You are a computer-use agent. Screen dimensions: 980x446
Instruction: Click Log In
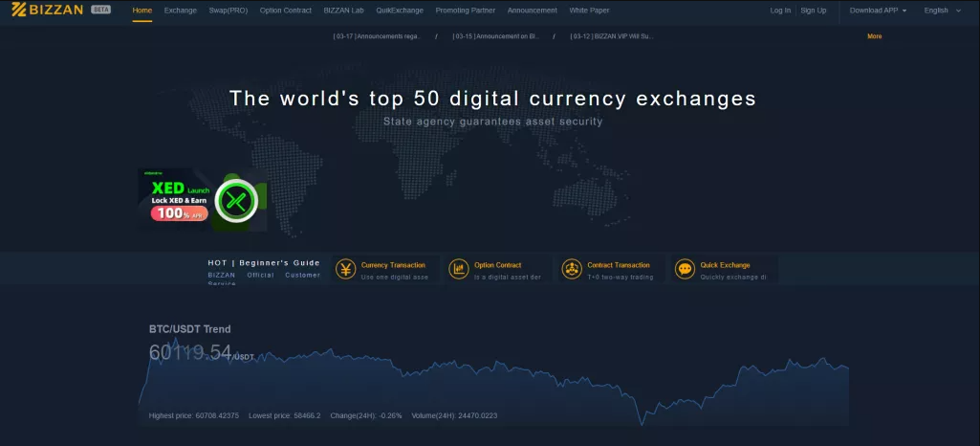click(x=780, y=11)
